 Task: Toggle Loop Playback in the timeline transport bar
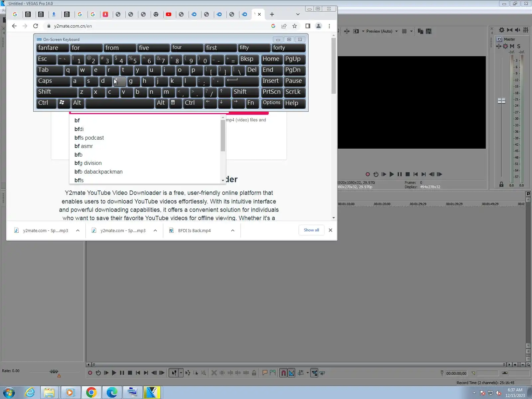(x=98, y=373)
